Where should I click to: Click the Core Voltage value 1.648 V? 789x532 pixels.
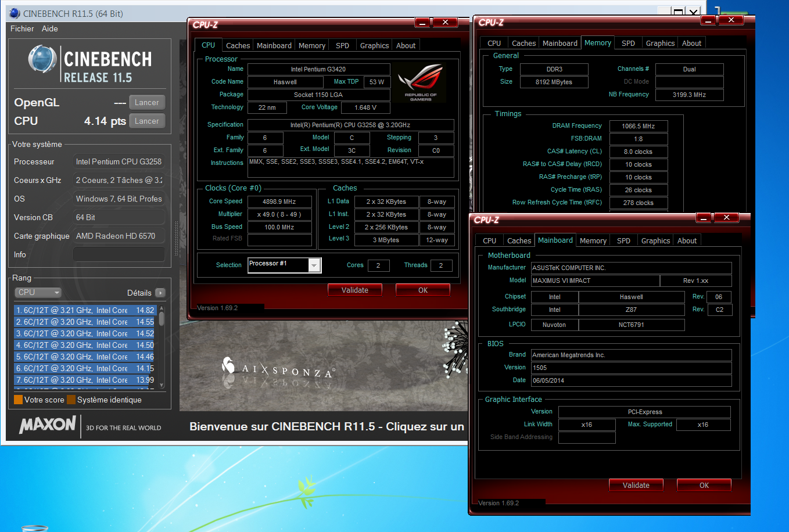[x=365, y=107]
